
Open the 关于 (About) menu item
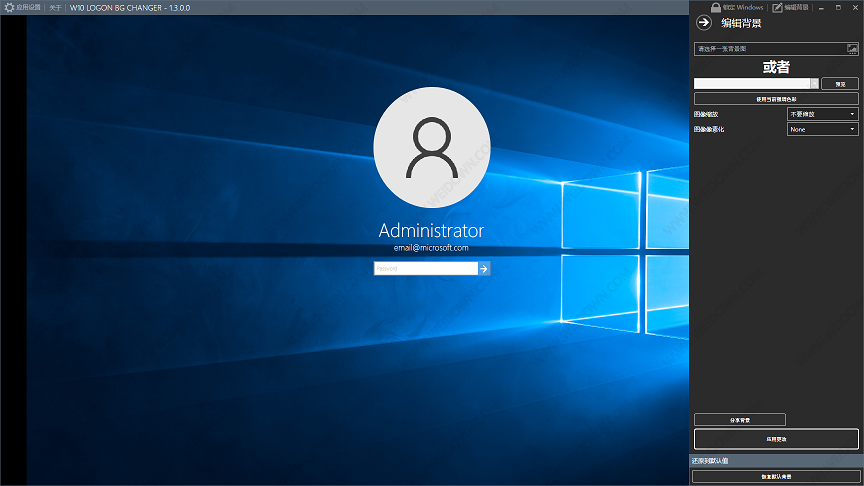click(55, 8)
